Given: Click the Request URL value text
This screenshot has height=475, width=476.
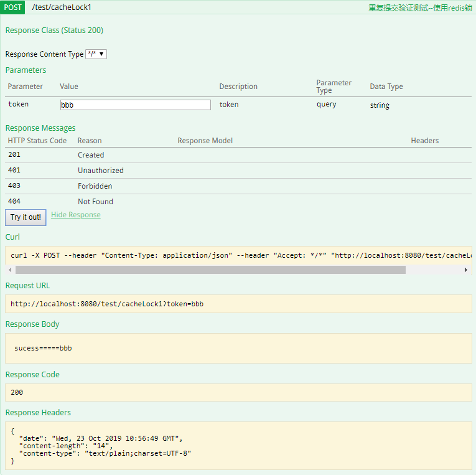Looking at the screenshot, I should click(x=107, y=304).
